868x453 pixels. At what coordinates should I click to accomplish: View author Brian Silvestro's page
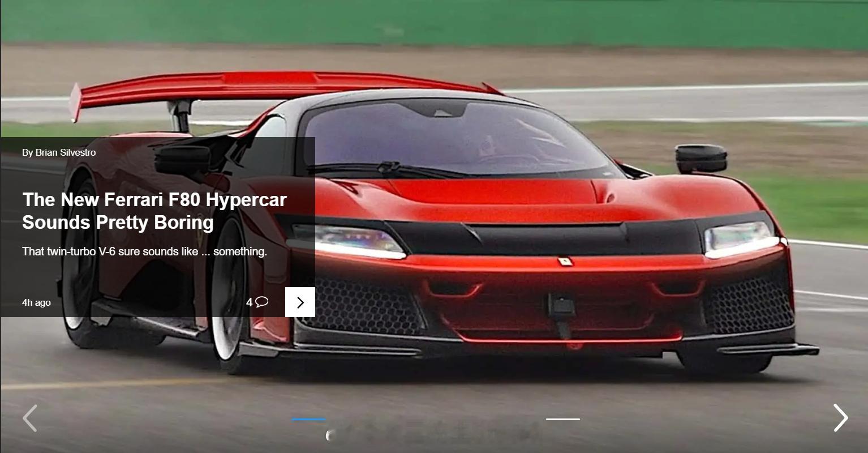(66, 152)
